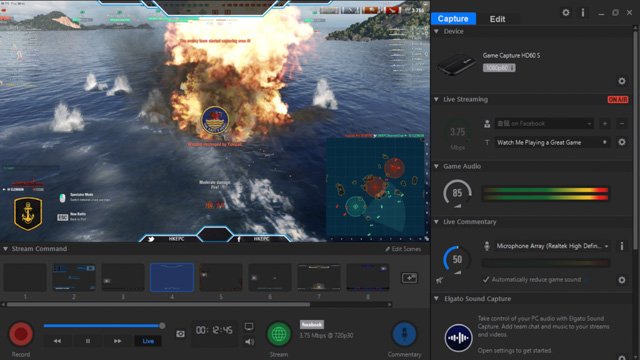Select scene thumbnail 6

coord(270,278)
